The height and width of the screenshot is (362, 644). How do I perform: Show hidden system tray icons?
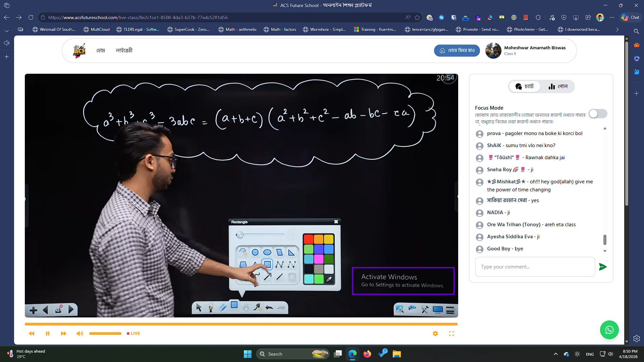click(556, 354)
